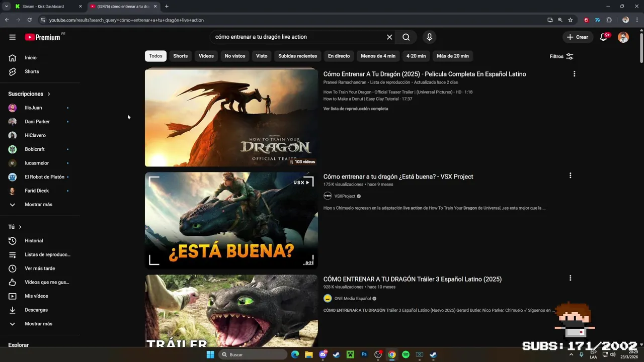Click the magnifier search button
This screenshot has width=644, height=362.
pos(406,37)
